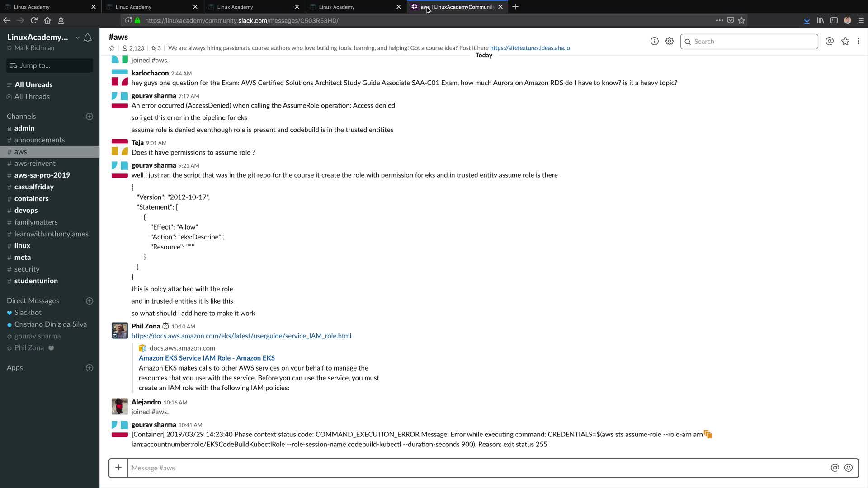This screenshot has width=868, height=488.
Task: Attach file with plus button
Action: pyautogui.click(x=118, y=468)
